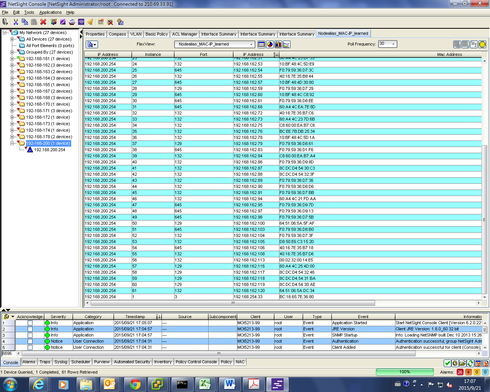Image resolution: width=490 pixels, height=392 pixels.
Task: Show FlexView data as table
Action: click(262, 44)
